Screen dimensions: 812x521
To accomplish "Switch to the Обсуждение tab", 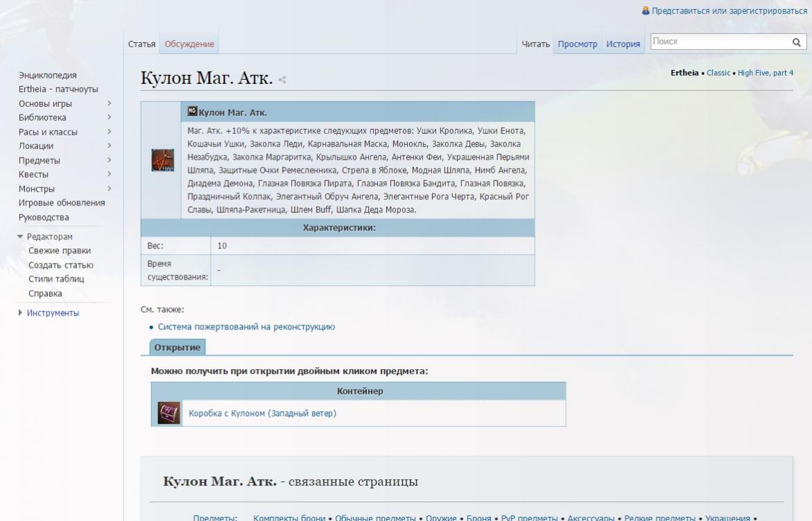I will coord(189,44).
